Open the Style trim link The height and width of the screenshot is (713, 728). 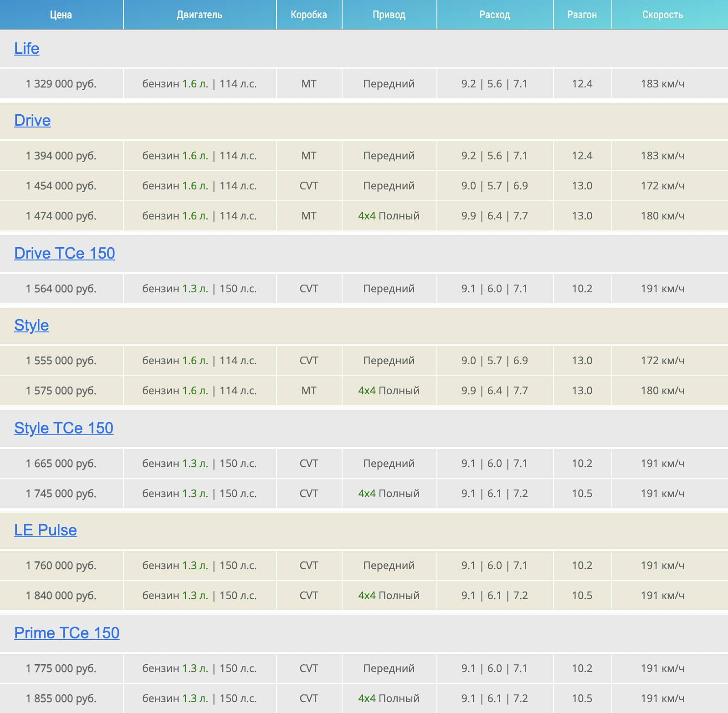[31, 325]
